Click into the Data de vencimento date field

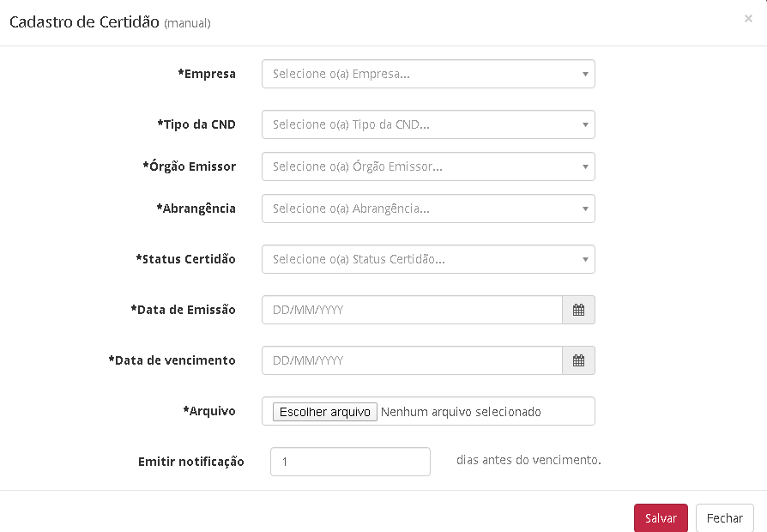click(412, 361)
